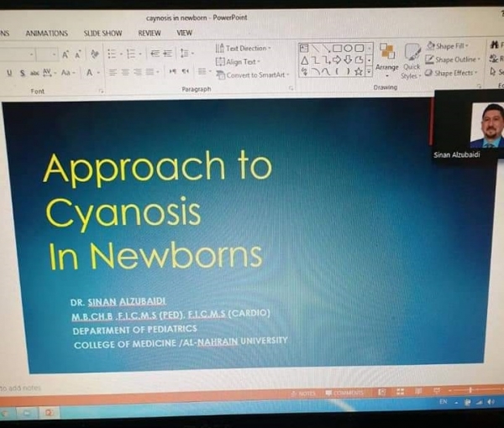Open the ANIMATIONS ribbon tab
Viewport: 504px width, 428px height.
[46, 34]
